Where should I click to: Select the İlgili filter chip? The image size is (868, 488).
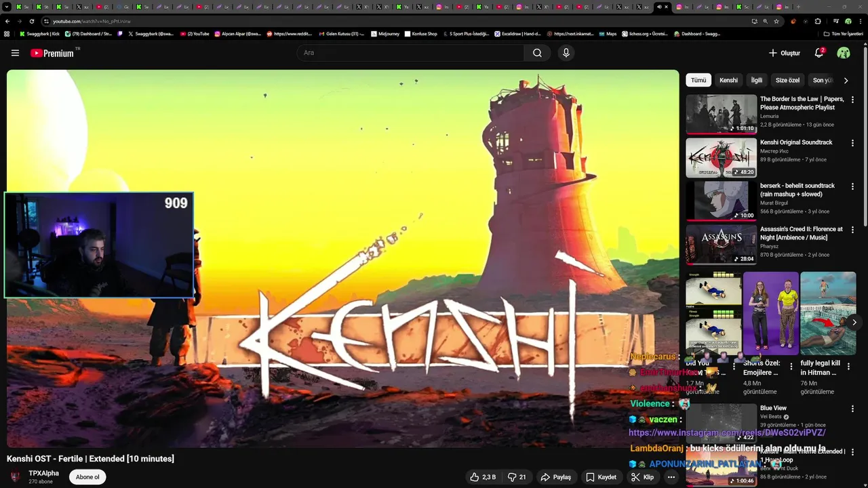click(757, 80)
